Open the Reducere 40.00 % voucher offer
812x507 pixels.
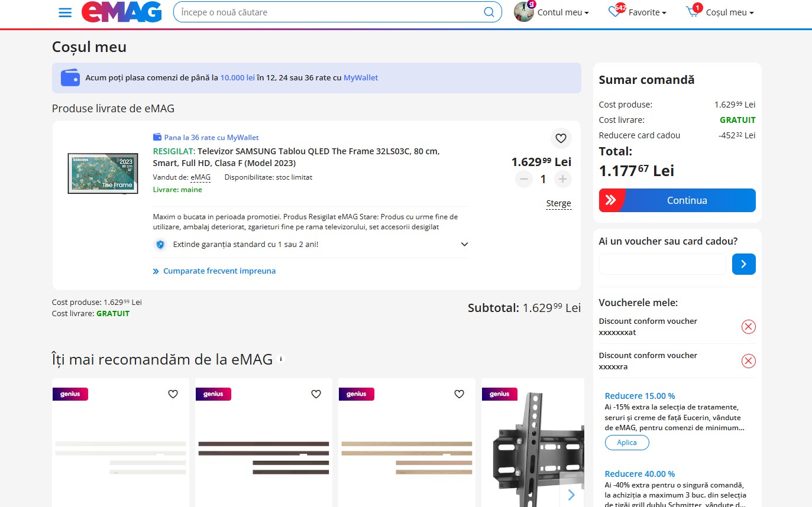pyautogui.click(x=640, y=474)
